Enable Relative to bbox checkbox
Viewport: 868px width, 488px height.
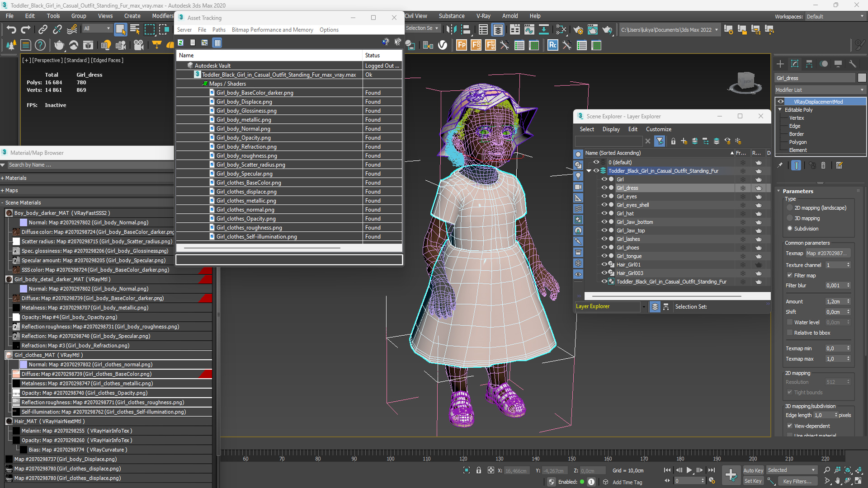click(790, 333)
